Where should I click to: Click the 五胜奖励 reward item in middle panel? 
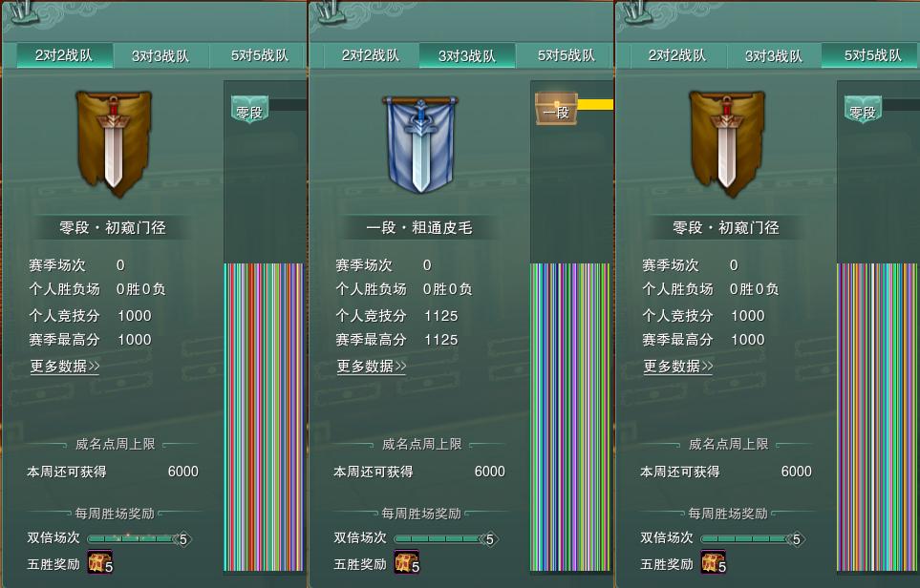407,562
